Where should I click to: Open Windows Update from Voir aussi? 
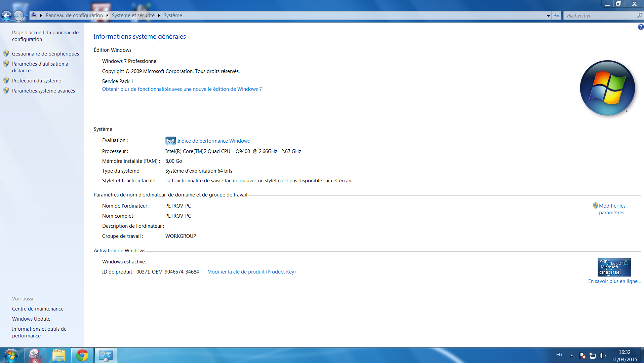(31, 319)
